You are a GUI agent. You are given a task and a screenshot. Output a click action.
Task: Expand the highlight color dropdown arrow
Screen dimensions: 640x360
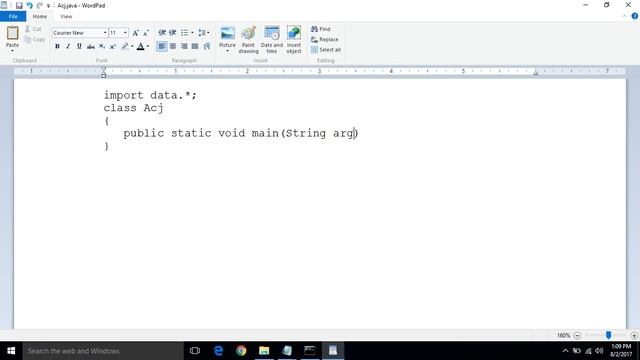(132, 46)
